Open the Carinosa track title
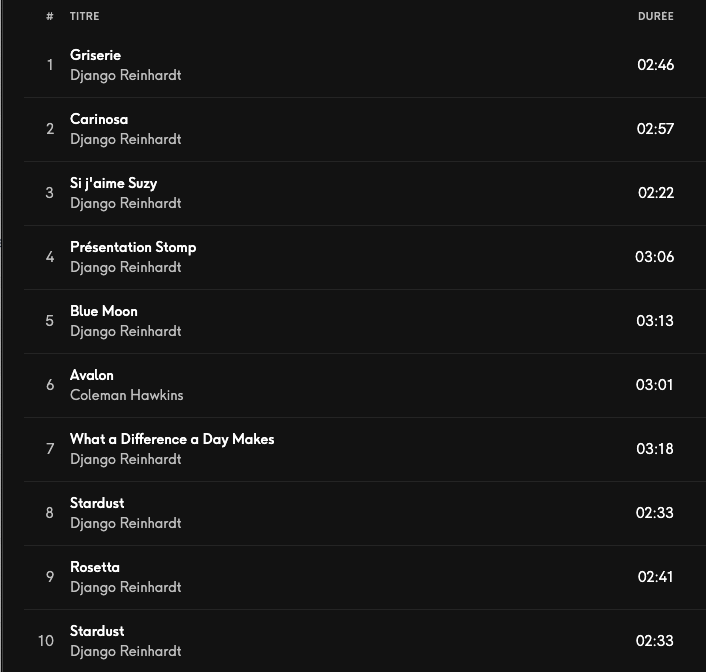The width and height of the screenshot is (706, 672). pyautogui.click(x=99, y=119)
